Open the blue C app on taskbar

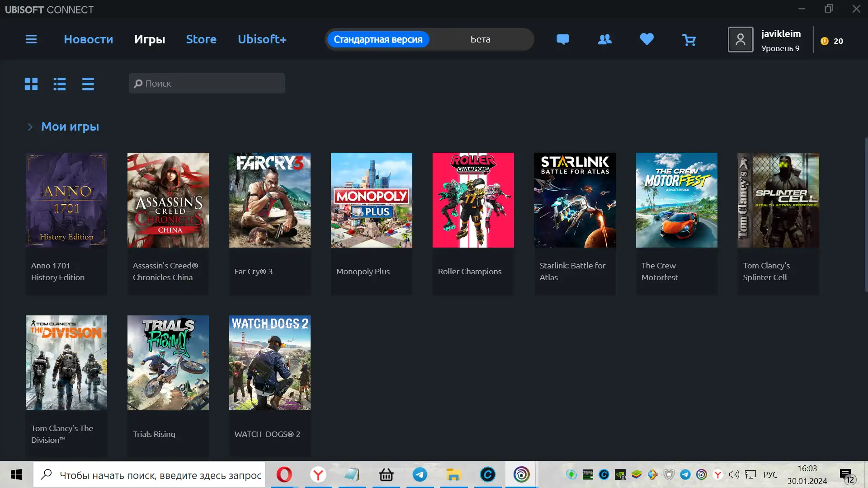[x=487, y=475]
